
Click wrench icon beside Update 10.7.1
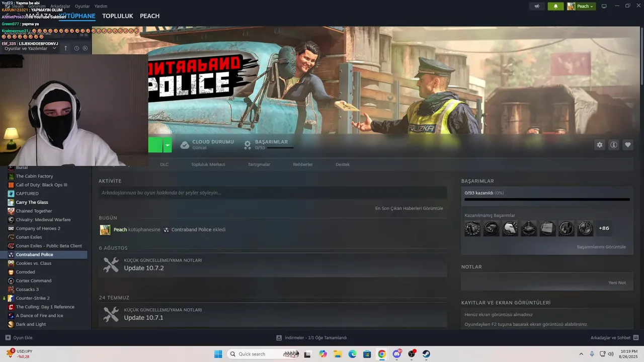click(x=111, y=314)
